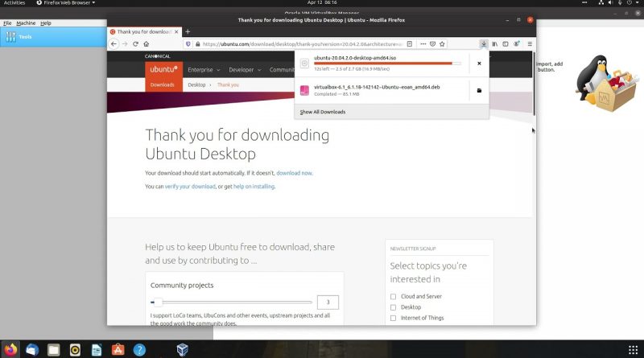The width and height of the screenshot is (644, 358).
Task: Click Firefox icon in the dock
Action: [10, 350]
